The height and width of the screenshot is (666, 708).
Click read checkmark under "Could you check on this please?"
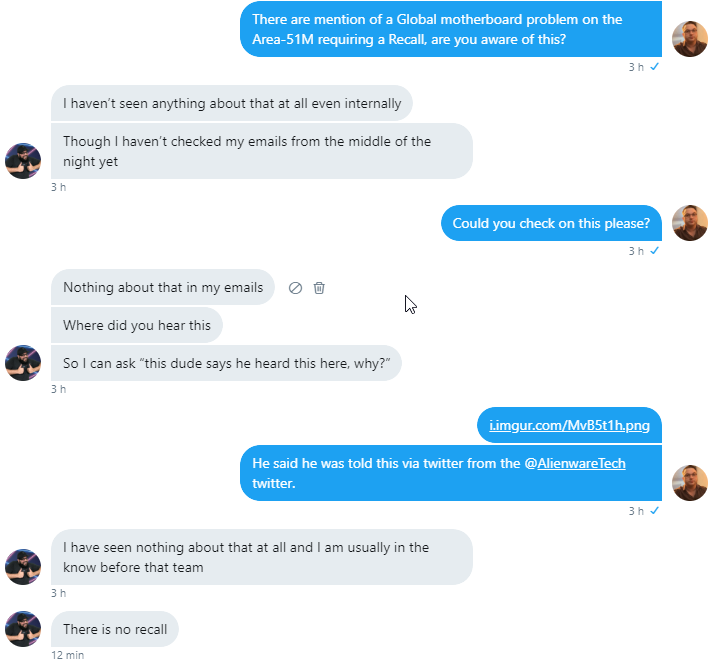pos(654,250)
